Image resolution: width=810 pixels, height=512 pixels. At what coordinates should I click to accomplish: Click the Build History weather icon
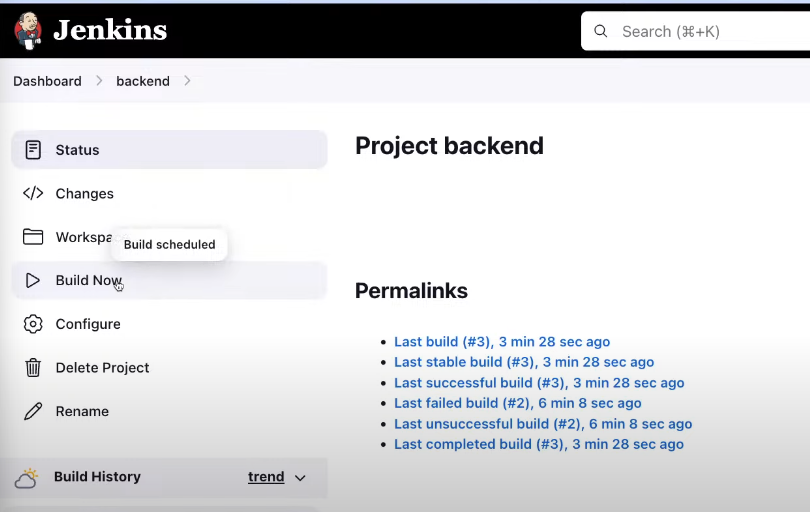tap(26, 478)
